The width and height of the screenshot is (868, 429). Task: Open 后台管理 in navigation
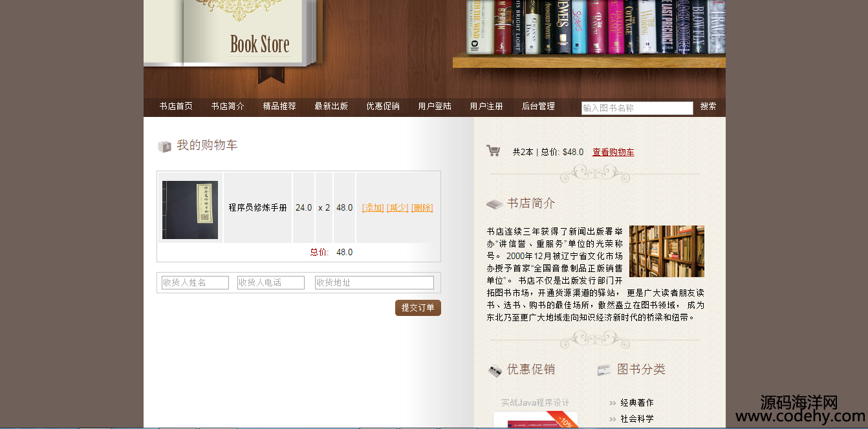(538, 107)
